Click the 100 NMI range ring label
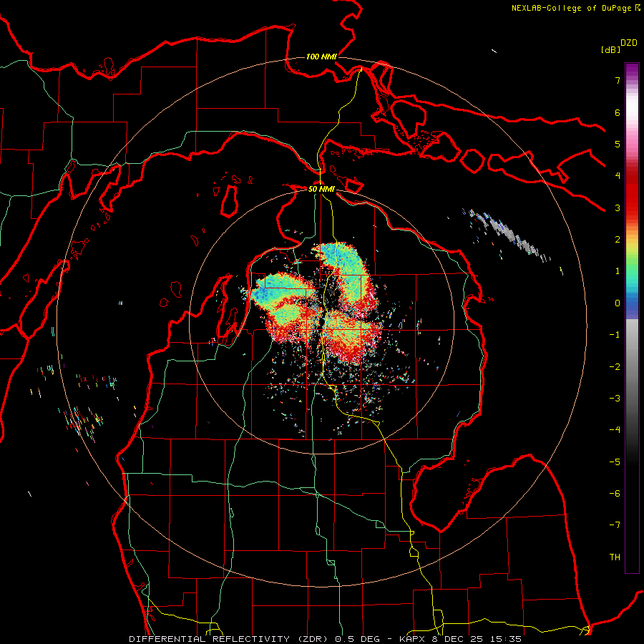The image size is (644, 644). coord(321,57)
